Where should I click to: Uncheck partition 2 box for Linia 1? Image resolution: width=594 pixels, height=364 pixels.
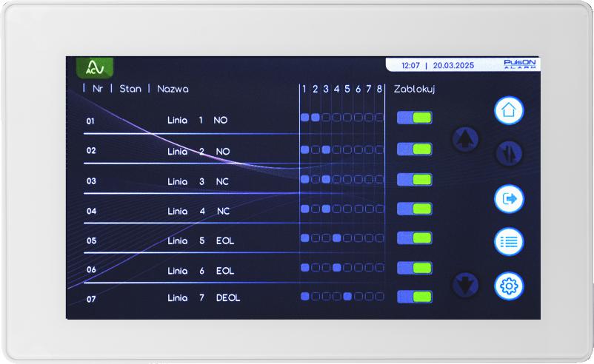tap(316, 118)
